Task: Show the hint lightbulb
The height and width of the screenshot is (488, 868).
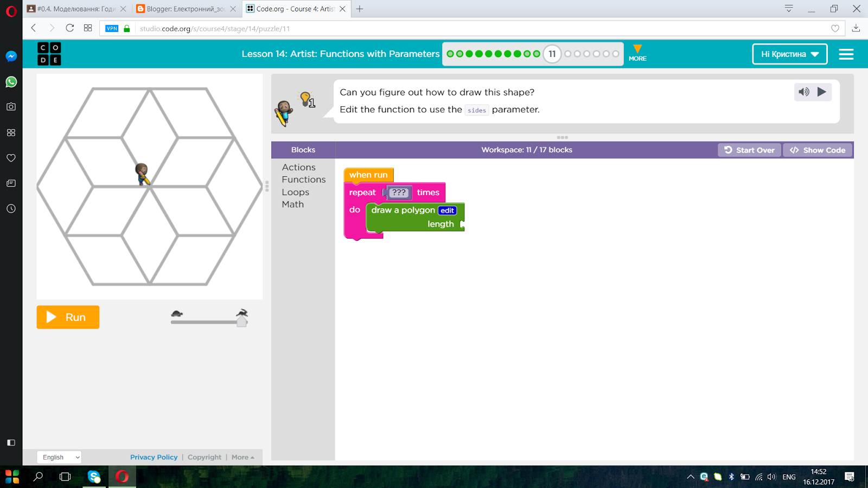Action: [x=307, y=99]
